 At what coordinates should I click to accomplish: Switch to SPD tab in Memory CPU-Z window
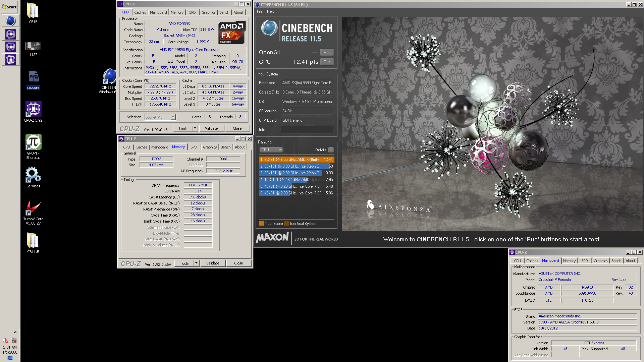[194, 147]
